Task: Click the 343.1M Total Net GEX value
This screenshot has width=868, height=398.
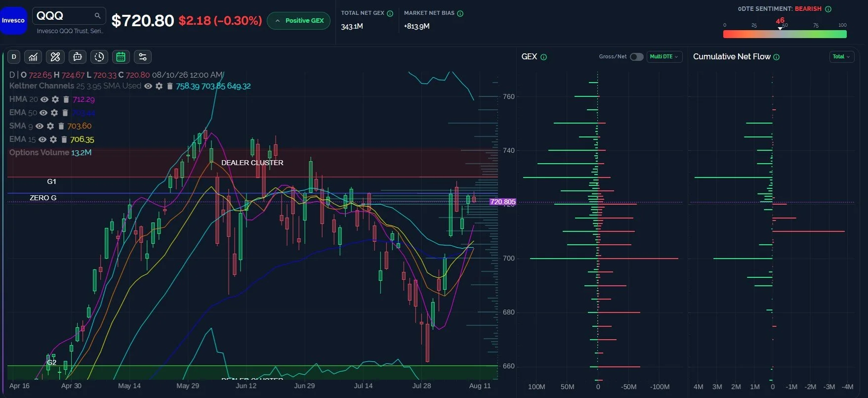Action: [x=352, y=26]
